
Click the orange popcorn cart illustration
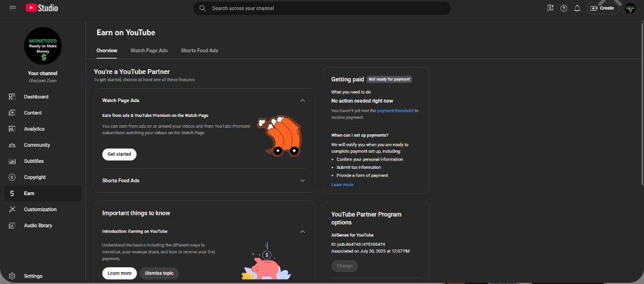tap(280, 135)
